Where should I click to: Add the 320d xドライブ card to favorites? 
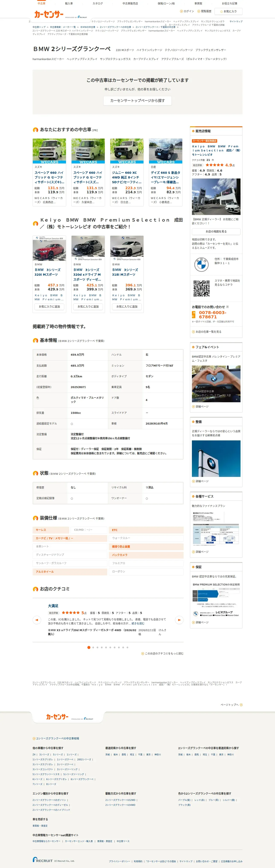point(88,307)
